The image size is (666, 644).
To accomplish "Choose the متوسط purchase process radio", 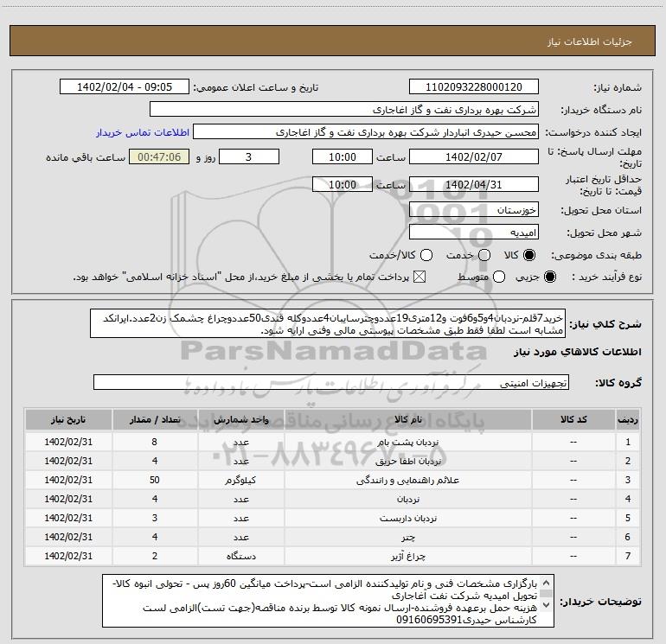I will tap(499, 277).
